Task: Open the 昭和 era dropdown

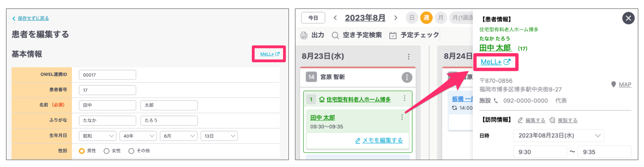Action: (97, 136)
